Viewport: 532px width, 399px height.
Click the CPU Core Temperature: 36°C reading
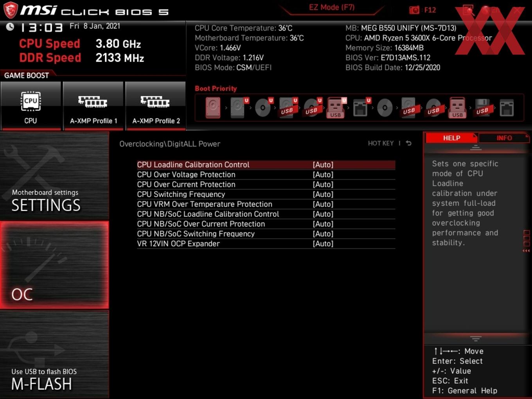(244, 28)
